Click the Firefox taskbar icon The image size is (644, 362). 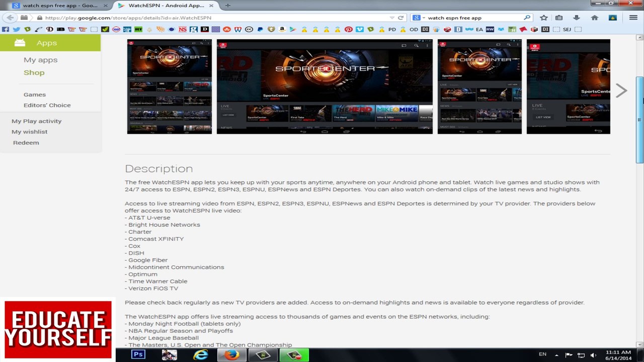pos(232,355)
